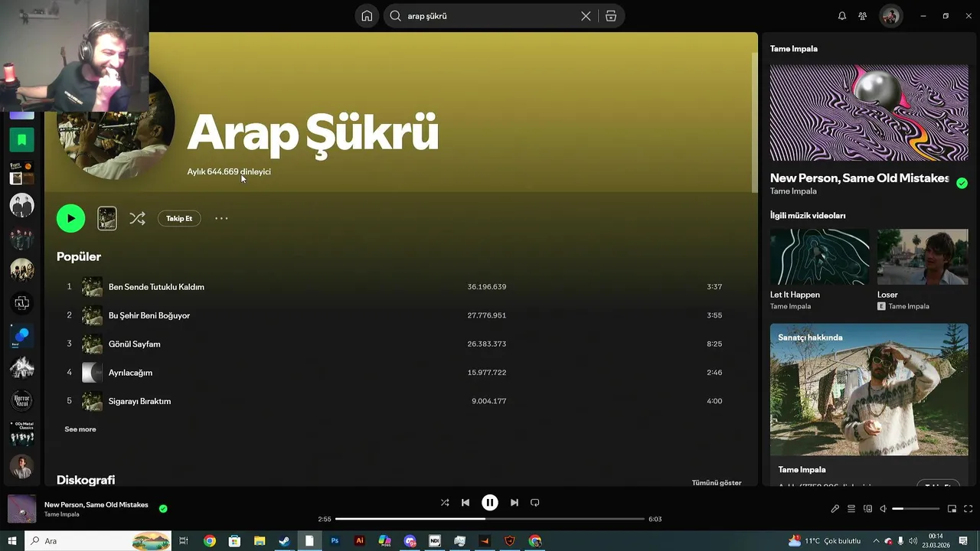Click into the search box
Image resolution: width=980 pixels, height=551 pixels.
(490, 16)
